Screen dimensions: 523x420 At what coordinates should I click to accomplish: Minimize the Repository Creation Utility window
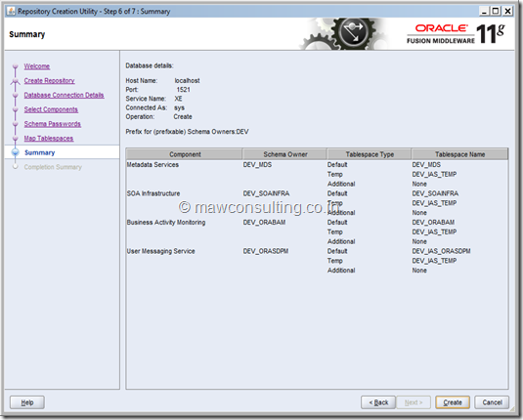(484, 11)
